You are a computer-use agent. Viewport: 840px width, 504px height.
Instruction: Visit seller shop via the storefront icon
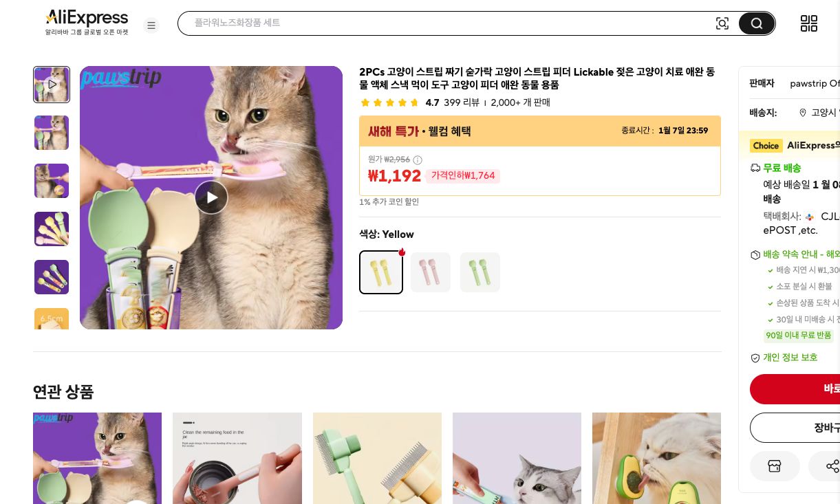click(775, 466)
